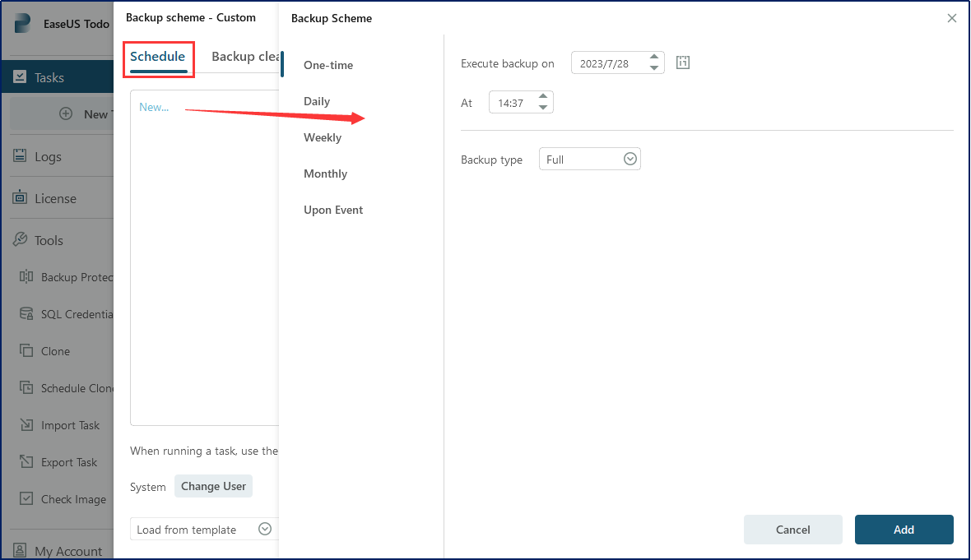Image resolution: width=971 pixels, height=560 pixels.
Task: Select the Weekly schedule option
Action: [323, 137]
